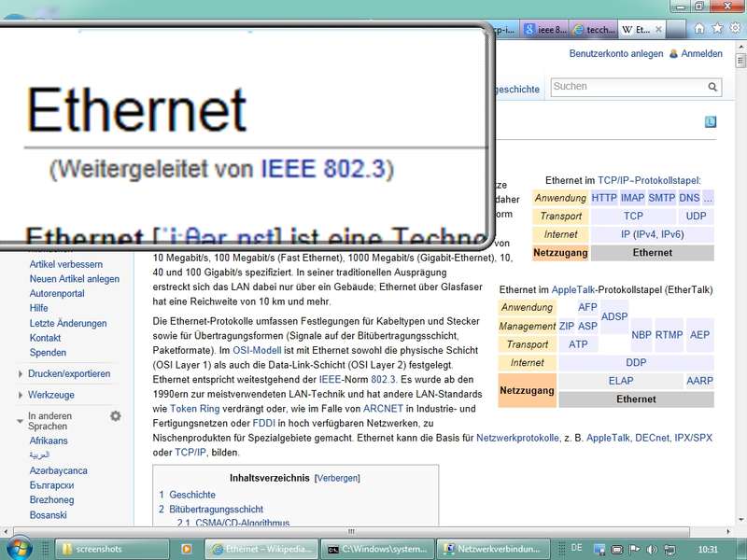
Task: Switch to the tecch... tab
Action: [593, 30]
